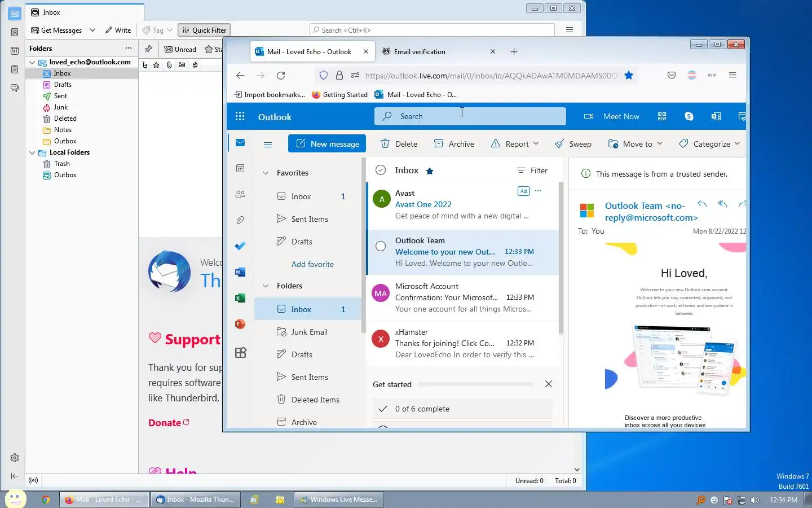The image size is (812, 508).
Task: Open To Do checkmark icon in rail
Action: click(x=240, y=246)
